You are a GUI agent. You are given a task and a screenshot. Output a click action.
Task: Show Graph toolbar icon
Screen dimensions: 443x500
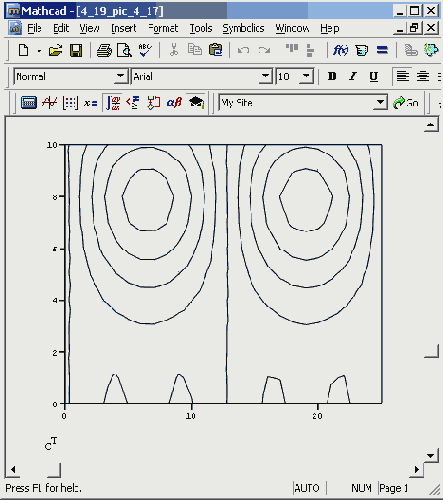pos(50,103)
